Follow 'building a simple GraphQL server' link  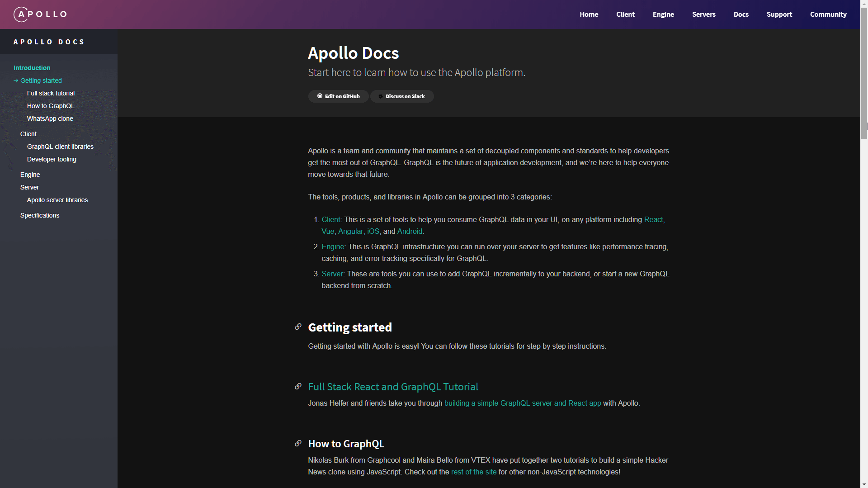tap(523, 403)
